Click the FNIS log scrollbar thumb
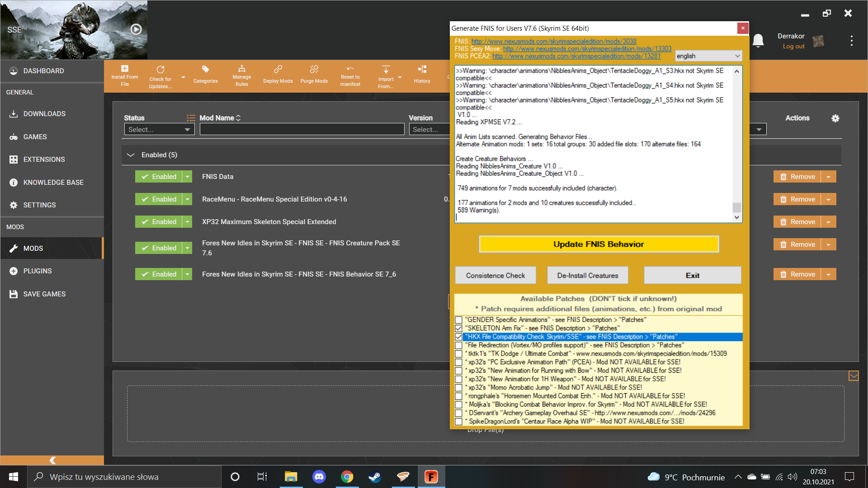Viewport: 868px width, 488px height. pos(737,207)
